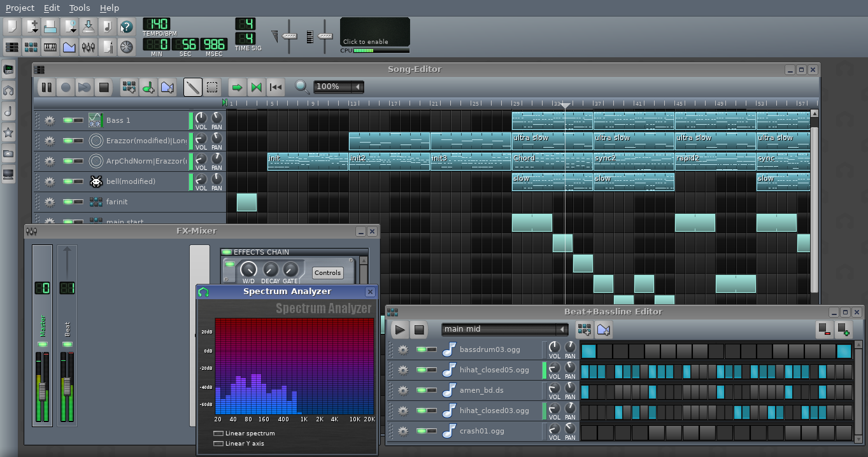868x457 pixels.
Task: Open the Project menu
Action: pyautogui.click(x=20, y=8)
